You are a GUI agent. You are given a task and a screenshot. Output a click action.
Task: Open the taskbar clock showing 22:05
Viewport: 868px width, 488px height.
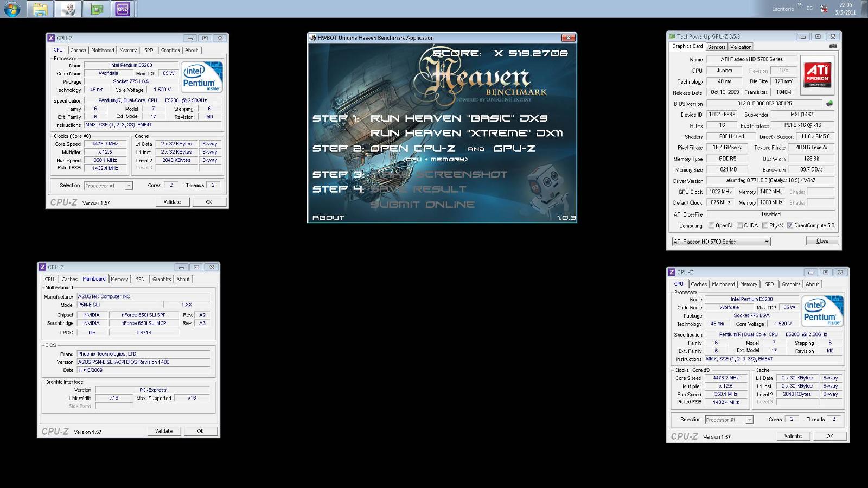point(845,9)
